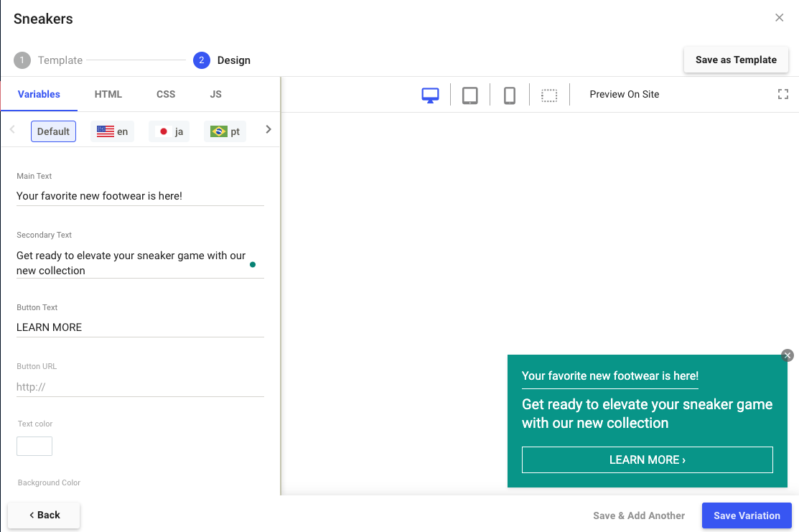Focus the Button Text field

click(x=140, y=327)
